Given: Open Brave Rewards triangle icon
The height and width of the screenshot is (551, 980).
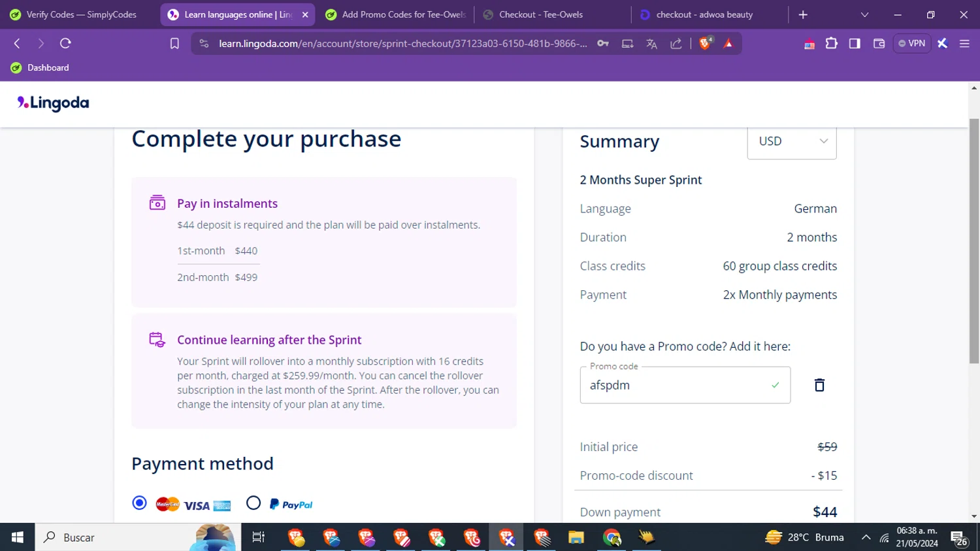Looking at the screenshot, I should (728, 43).
